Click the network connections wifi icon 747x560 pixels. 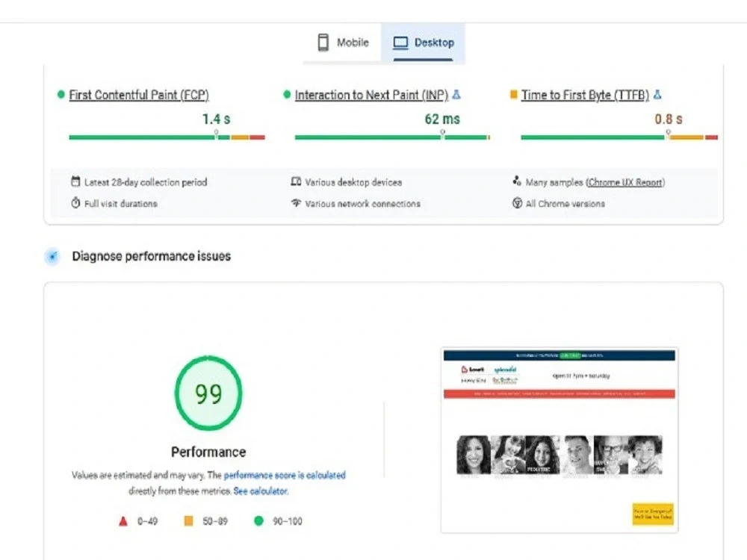[x=296, y=203]
